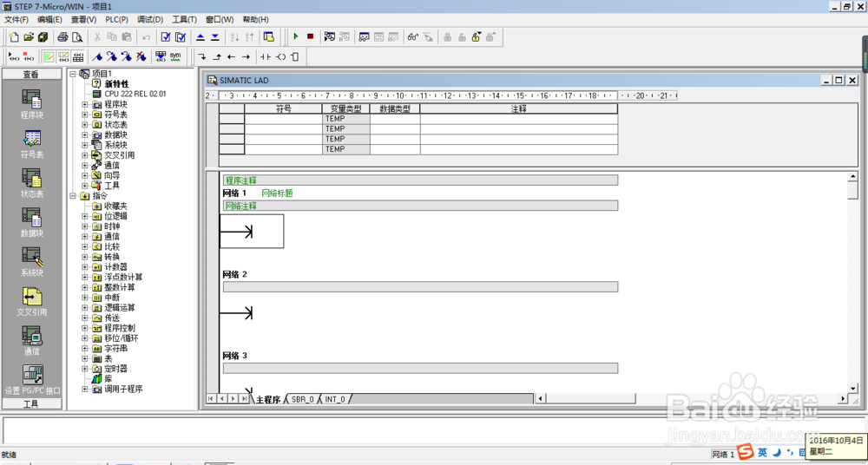Viewport: 868px width, 465px height.
Task: Open project with the folder icon
Action: click(29, 37)
